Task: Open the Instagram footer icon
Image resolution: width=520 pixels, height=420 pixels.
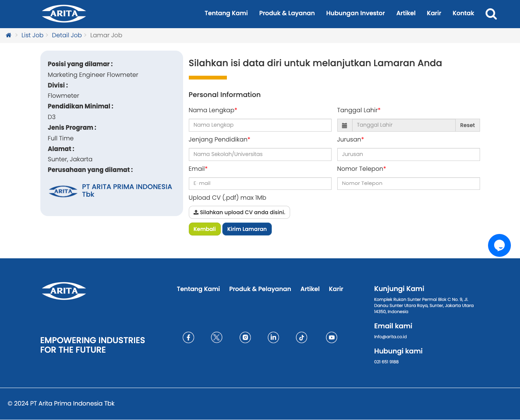Action: [x=245, y=337]
